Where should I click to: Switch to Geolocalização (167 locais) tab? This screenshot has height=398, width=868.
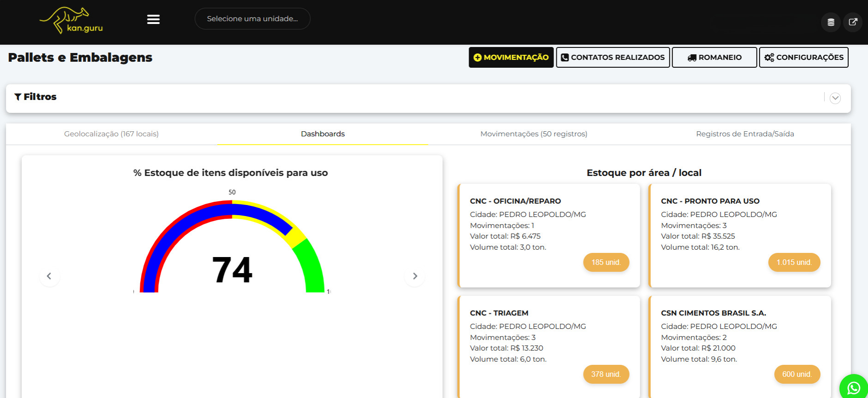point(111,134)
